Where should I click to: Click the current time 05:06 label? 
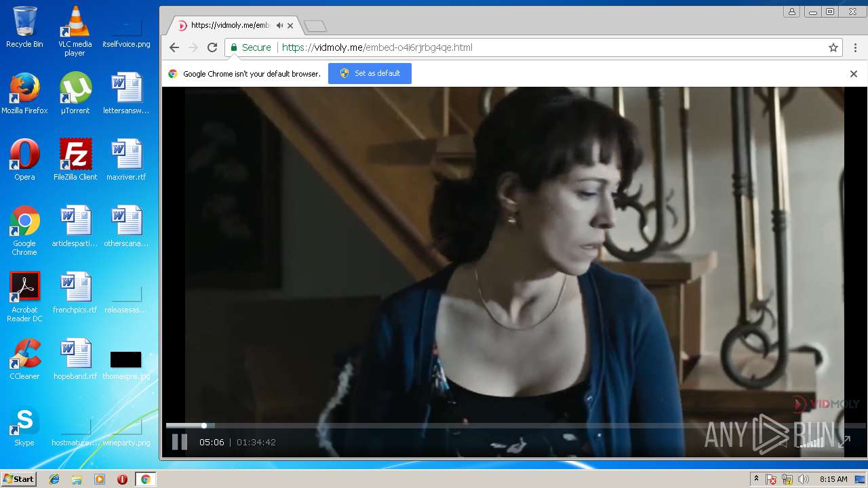tap(212, 442)
